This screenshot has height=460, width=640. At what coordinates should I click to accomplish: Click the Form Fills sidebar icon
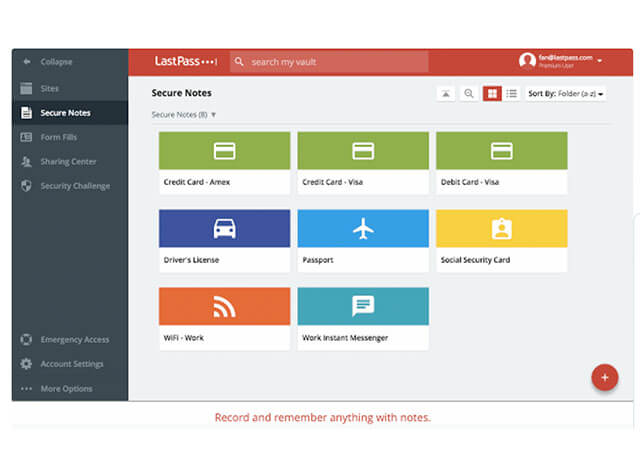27,137
